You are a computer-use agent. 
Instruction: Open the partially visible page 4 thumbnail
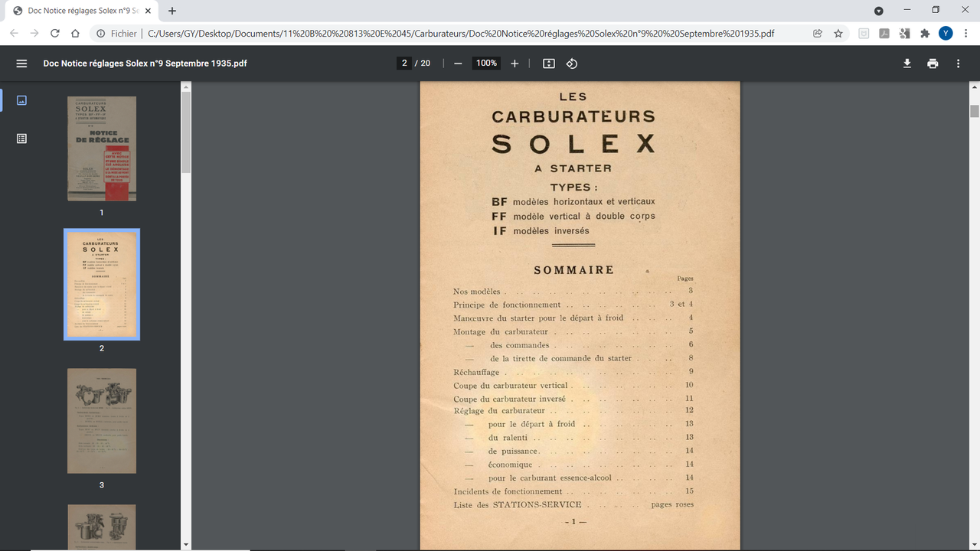coord(102,527)
